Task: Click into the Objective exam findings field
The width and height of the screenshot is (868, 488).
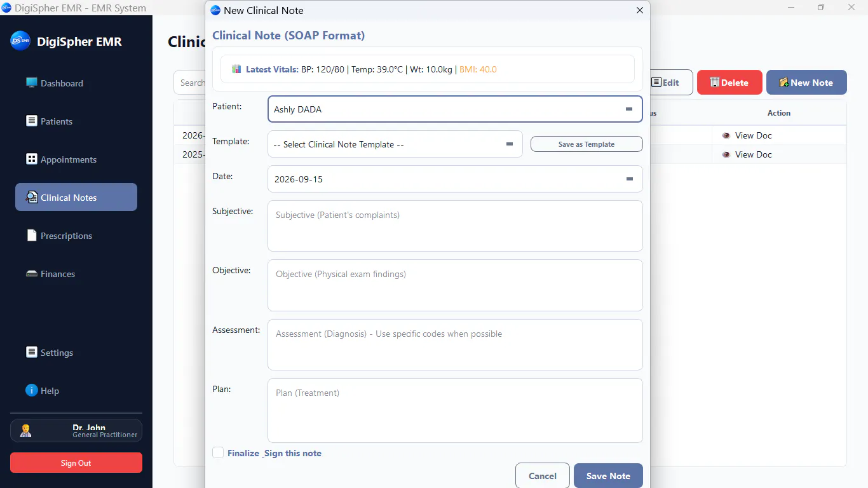Action: click(x=455, y=285)
